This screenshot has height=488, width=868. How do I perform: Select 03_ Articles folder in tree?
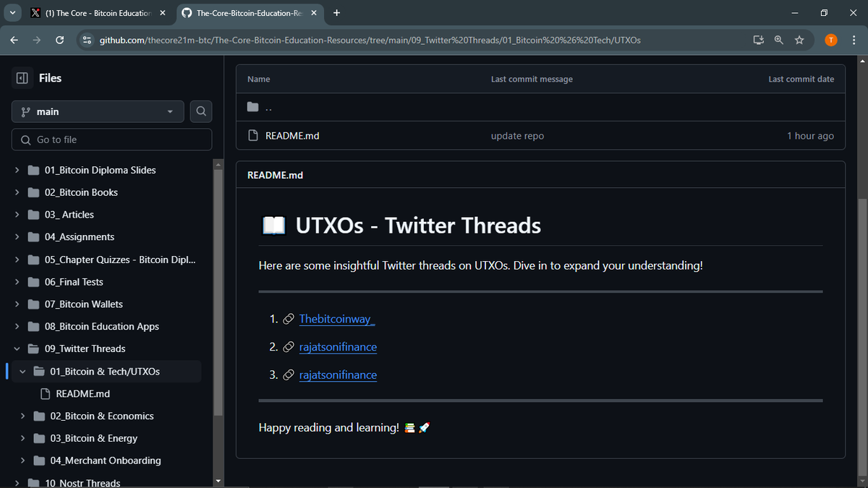[x=69, y=215]
